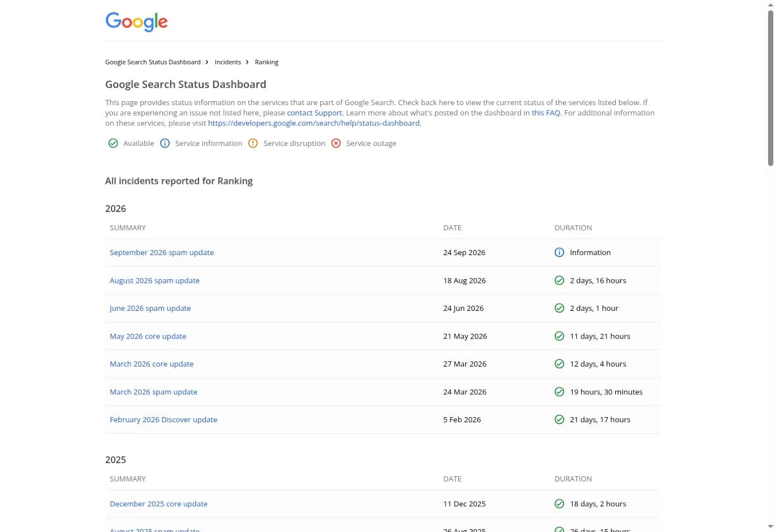Image resolution: width=775 pixels, height=532 pixels.
Task: Click the green check icon for March 2026 core update
Action: (559, 364)
